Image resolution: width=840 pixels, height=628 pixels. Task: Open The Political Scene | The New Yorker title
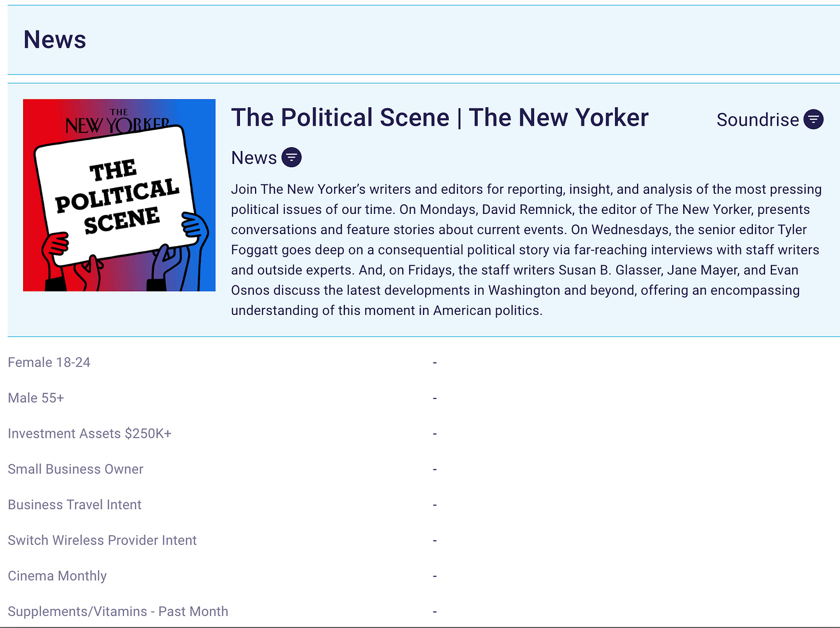tap(440, 118)
